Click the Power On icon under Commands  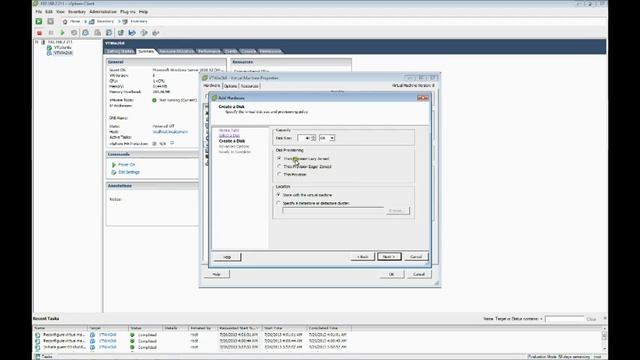tap(114, 164)
